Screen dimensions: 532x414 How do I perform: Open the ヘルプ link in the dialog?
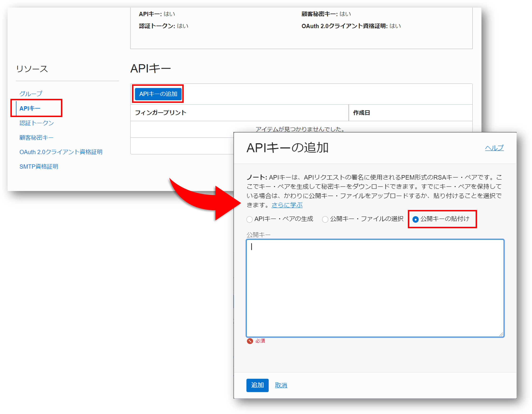click(494, 148)
